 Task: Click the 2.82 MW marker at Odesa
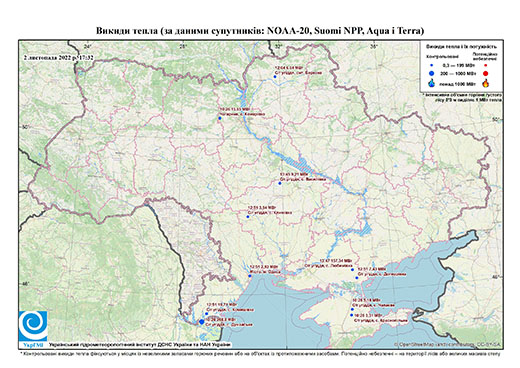click(x=250, y=276)
